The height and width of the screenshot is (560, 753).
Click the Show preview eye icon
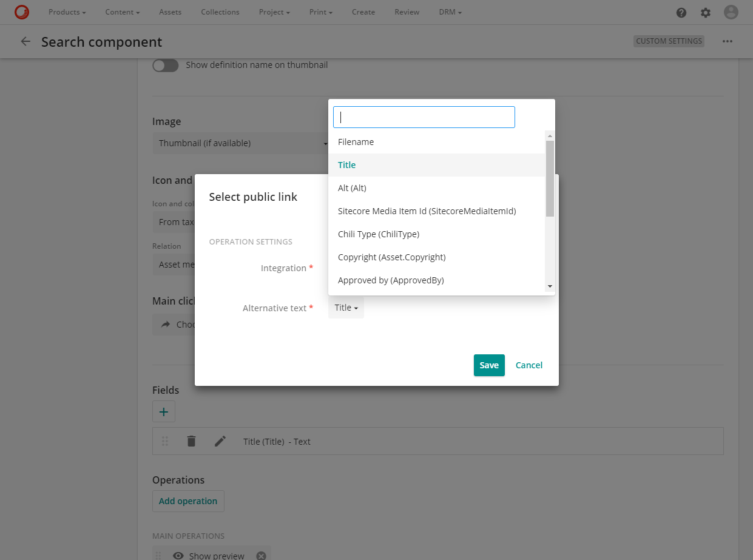178,555
